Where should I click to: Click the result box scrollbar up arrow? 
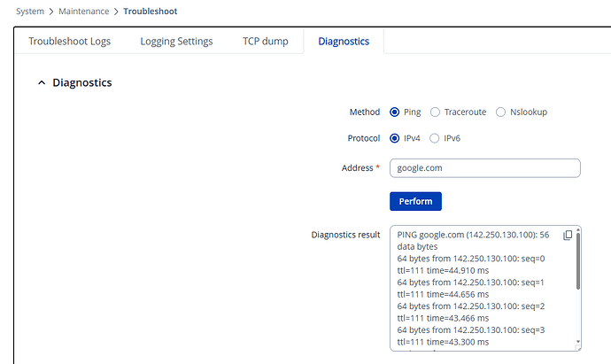[578, 231]
